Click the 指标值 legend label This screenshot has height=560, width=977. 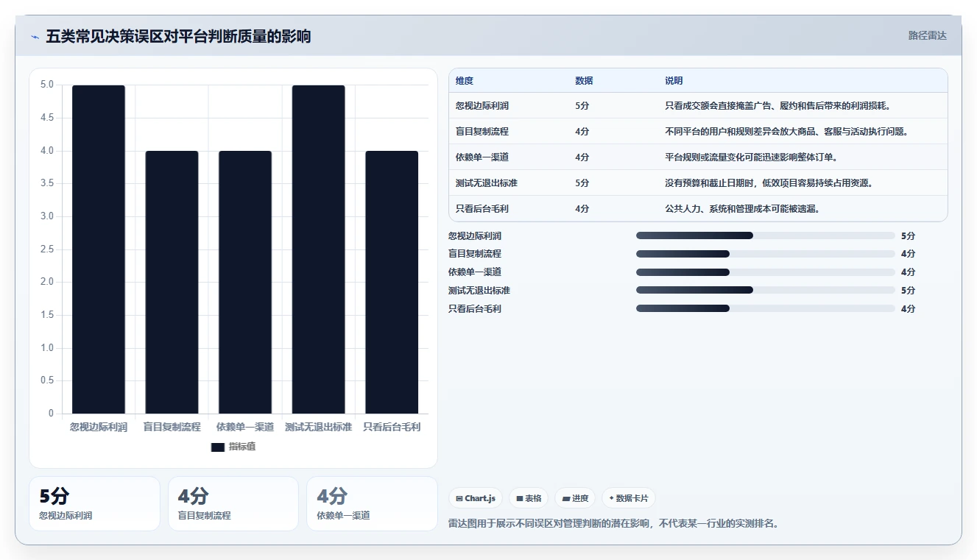click(x=242, y=447)
